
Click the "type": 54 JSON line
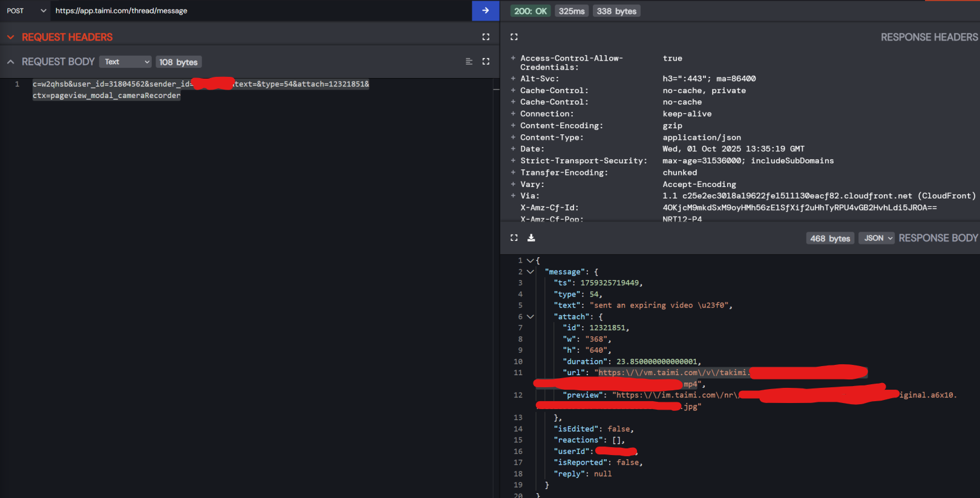tap(578, 294)
